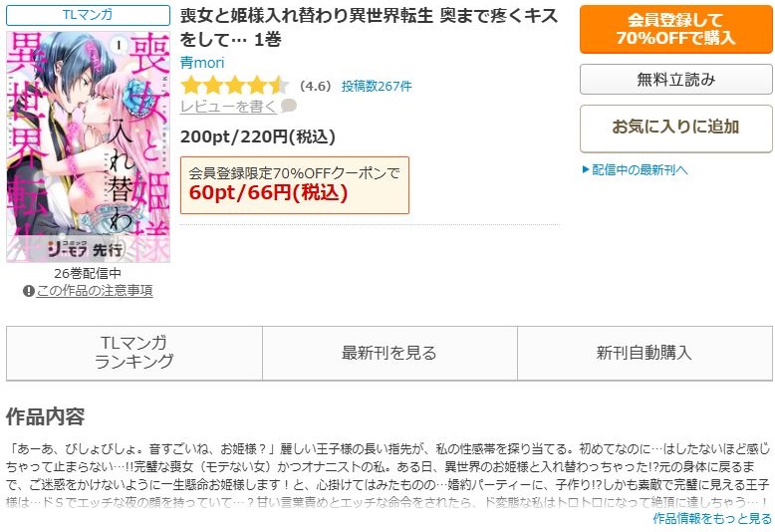Go to 配信中の最新刊へ link
The height and width of the screenshot is (532, 775).
[x=640, y=170]
